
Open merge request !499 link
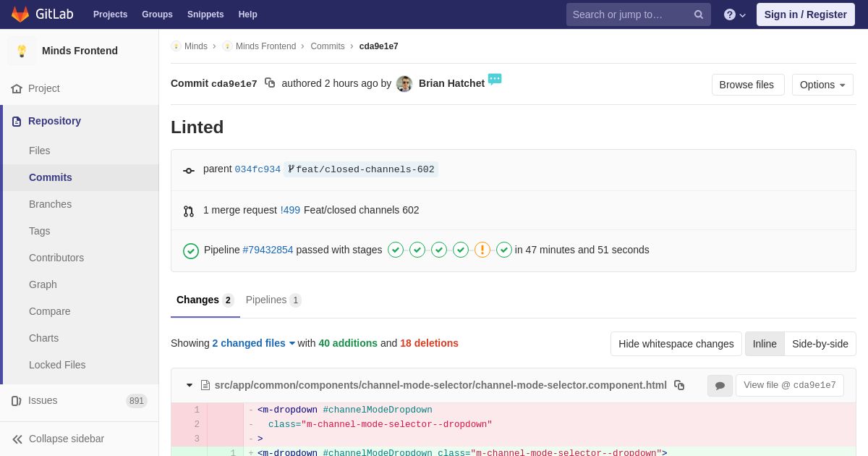point(290,210)
